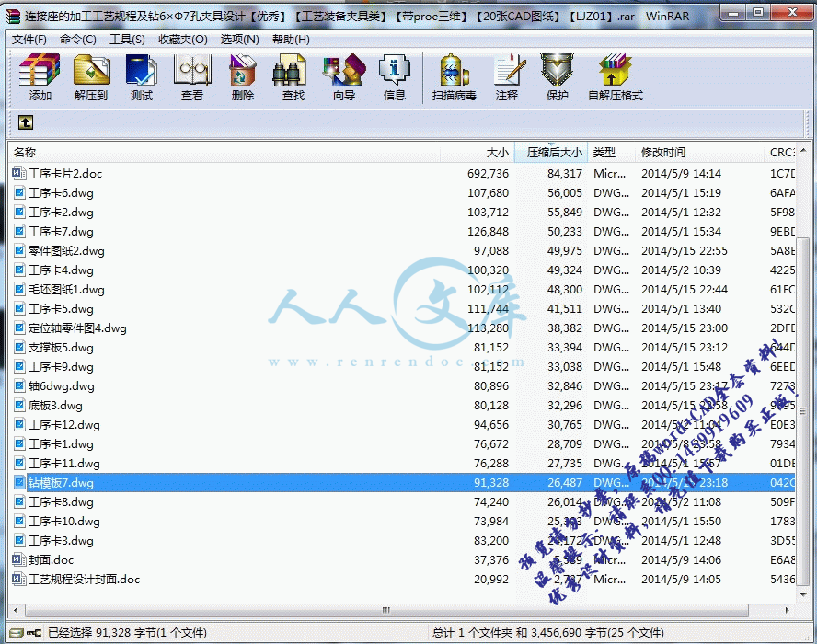Viewport: 817px width, 644px height.
Task: Click the packed size value 56,005
Action: (x=564, y=193)
